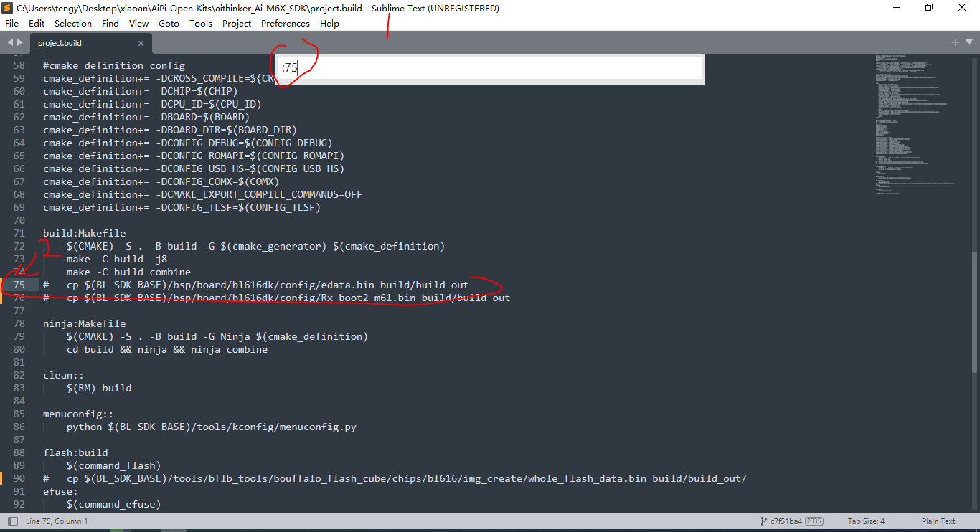980x532 pixels.
Task: Click the -DCMAKE_EXPORT_COMPILE_COMMANDS=OFF line
Action: [x=203, y=194]
